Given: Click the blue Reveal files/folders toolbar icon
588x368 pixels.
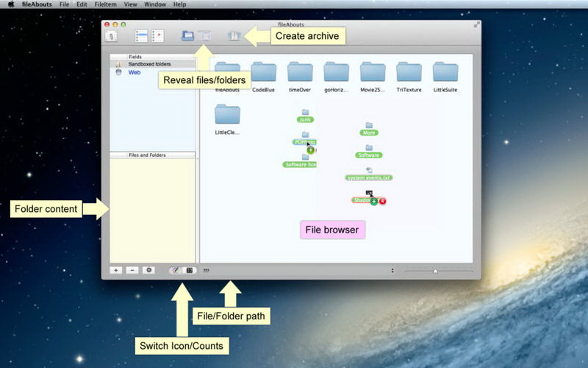Looking at the screenshot, I should point(188,35).
